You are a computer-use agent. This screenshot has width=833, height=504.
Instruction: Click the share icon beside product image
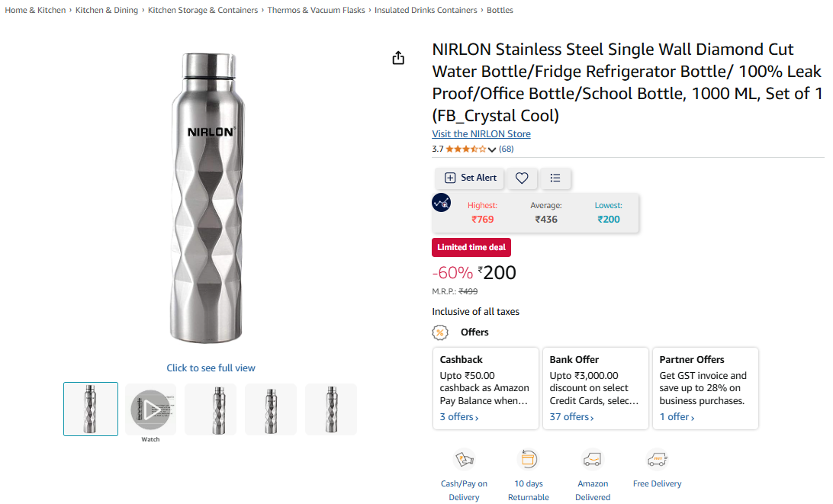[398, 58]
